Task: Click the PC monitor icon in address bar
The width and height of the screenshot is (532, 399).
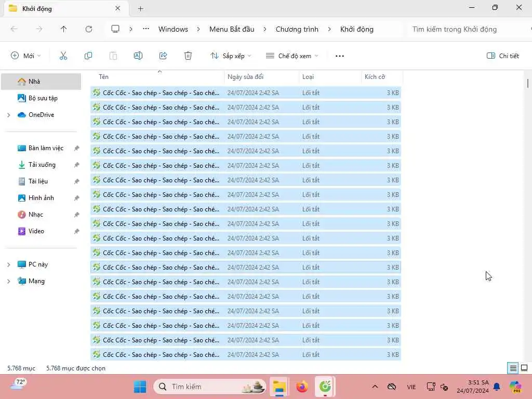Action: point(115,29)
